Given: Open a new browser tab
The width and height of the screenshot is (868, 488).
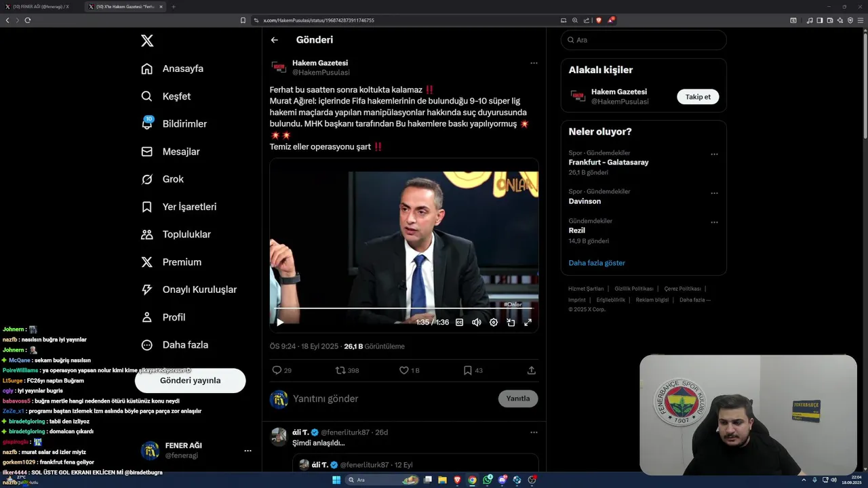Looking at the screenshot, I should pyautogui.click(x=173, y=7).
